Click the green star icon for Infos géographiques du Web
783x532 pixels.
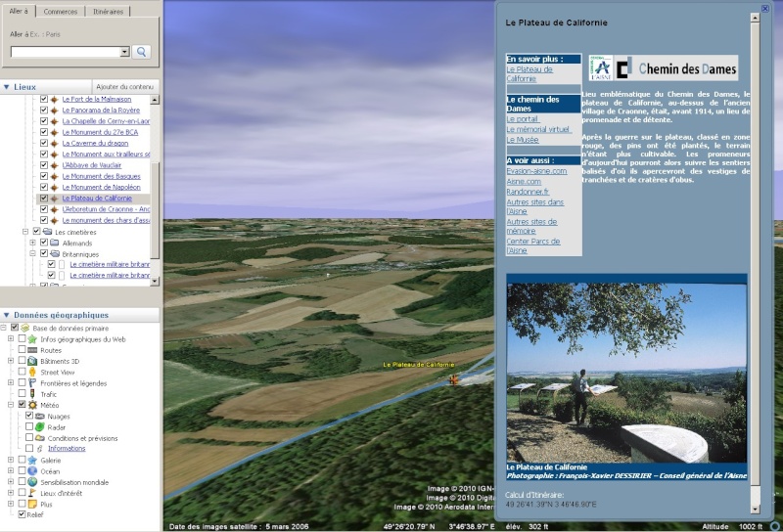(32, 339)
